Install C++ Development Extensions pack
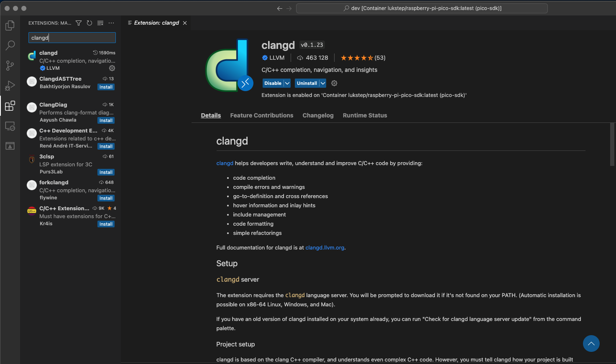Screen dimensions: 616x364 tap(106, 146)
